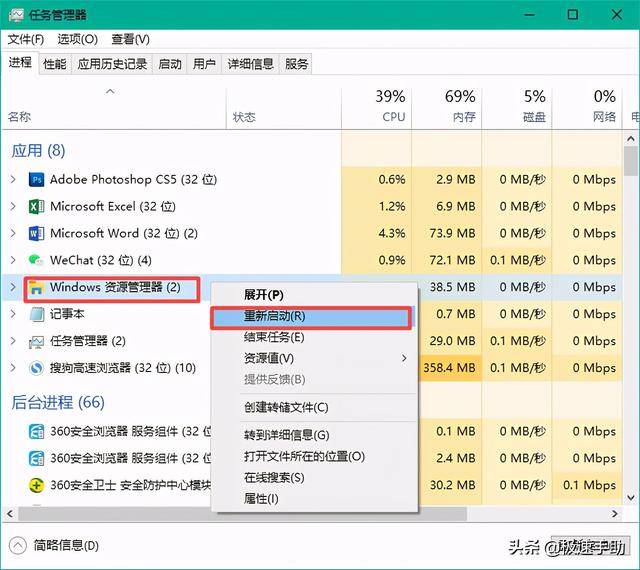Click the Adobe Photoshop CS5 icon

(x=36, y=180)
